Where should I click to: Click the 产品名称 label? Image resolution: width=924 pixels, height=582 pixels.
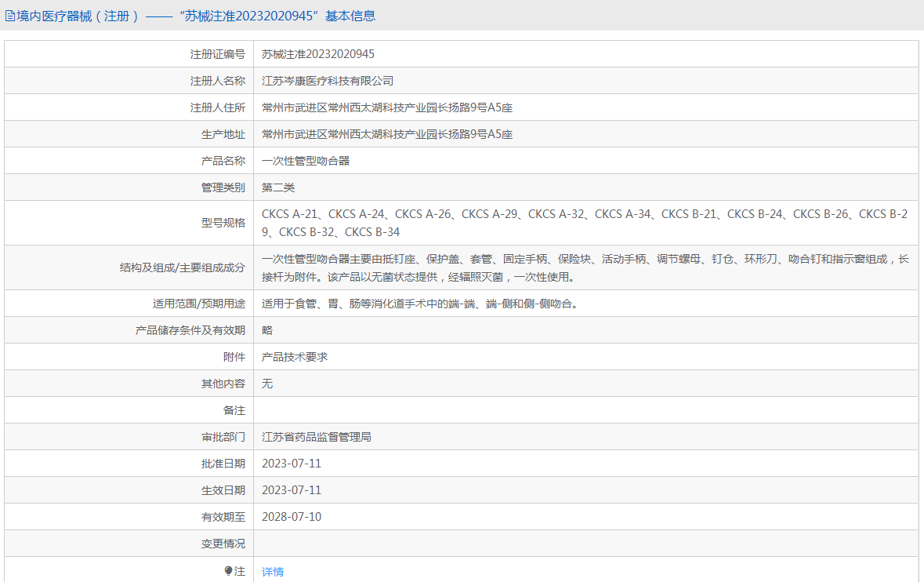coord(223,160)
